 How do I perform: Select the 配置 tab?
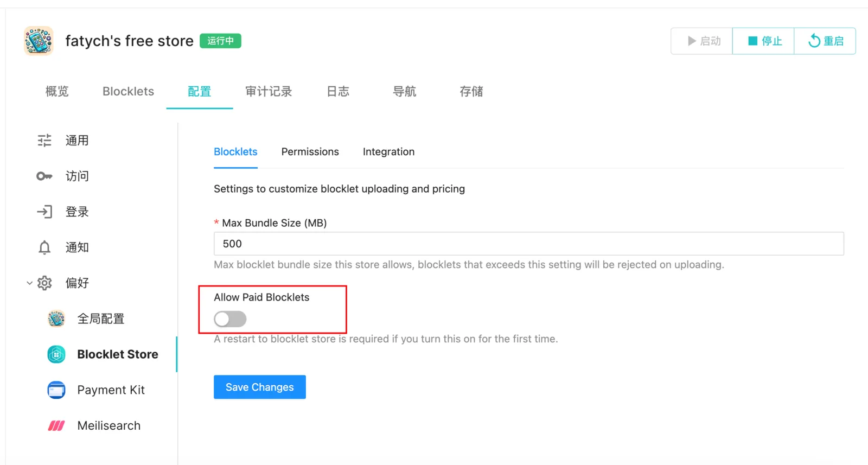pyautogui.click(x=200, y=91)
